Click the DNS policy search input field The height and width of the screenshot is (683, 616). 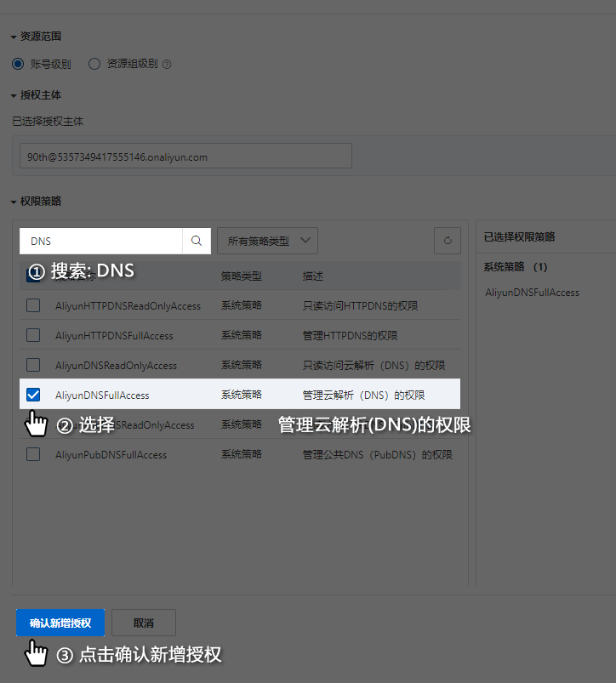point(101,241)
